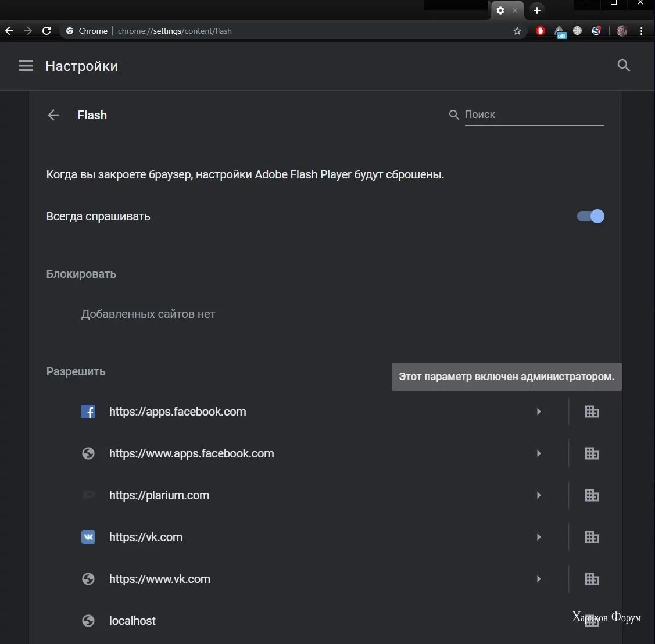
Task: Open Chrome's three-dot menu
Action: [641, 31]
